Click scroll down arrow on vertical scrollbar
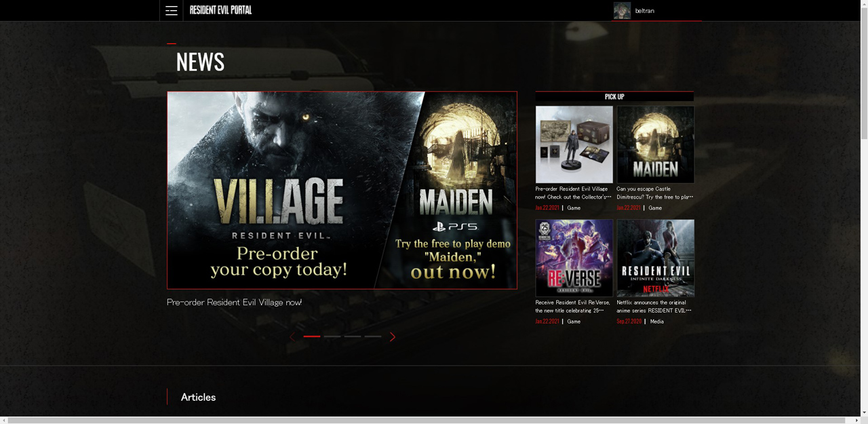This screenshot has height=424, width=868. pyautogui.click(x=864, y=412)
